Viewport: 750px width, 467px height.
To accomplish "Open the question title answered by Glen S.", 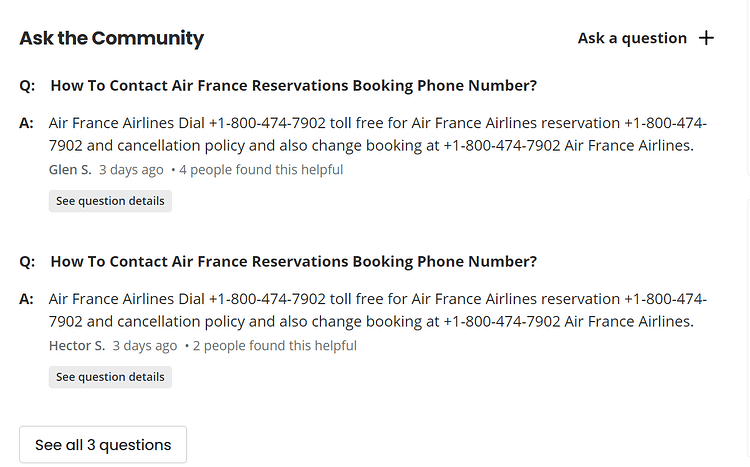I will click(x=294, y=85).
